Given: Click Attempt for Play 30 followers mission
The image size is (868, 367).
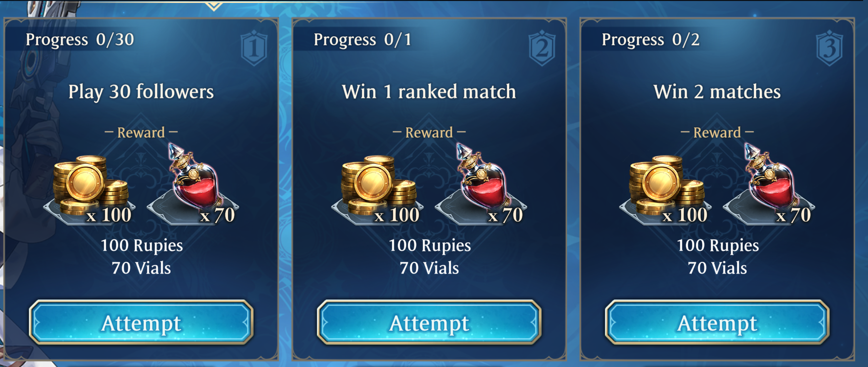Looking at the screenshot, I should pos(141,322).
